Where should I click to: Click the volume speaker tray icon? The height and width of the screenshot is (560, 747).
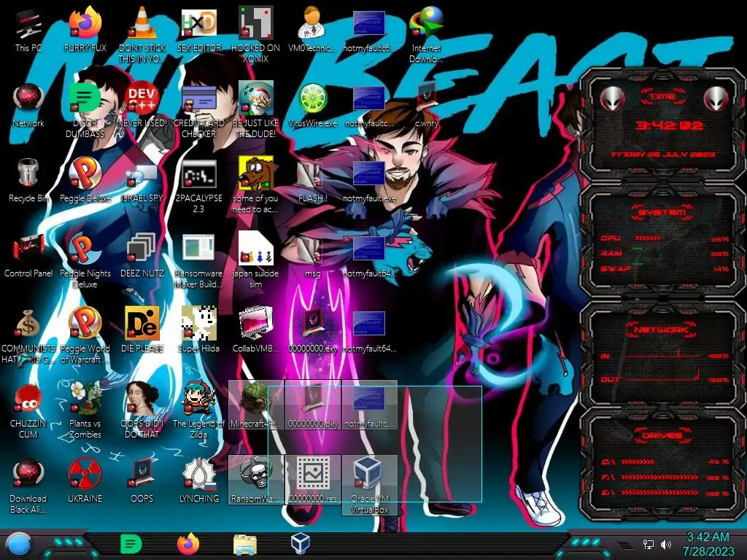click(665, 544)
